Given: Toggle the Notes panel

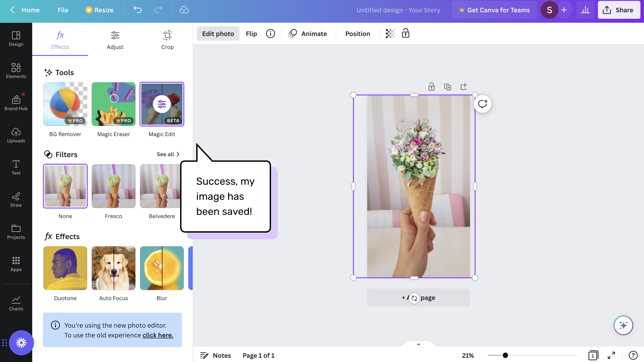Looking at the screenshot, I should (215, 355).
